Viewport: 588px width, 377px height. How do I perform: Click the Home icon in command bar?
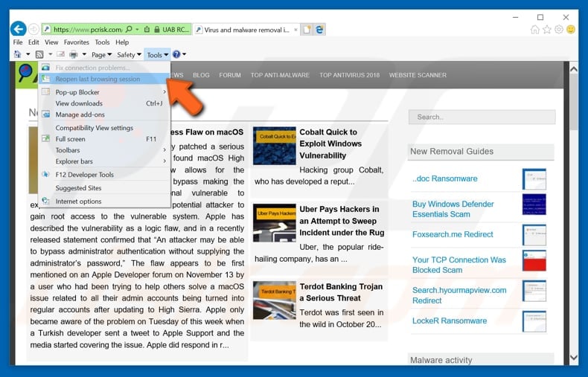(x=17, y=55)
